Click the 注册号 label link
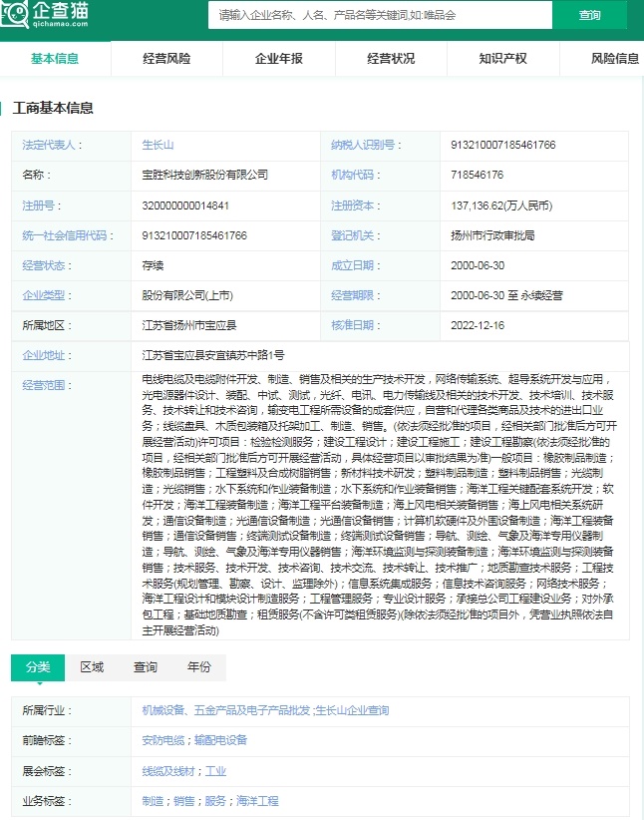Image resolution: width=644 pixels, height=820 pixels. (x=38, y=205)
